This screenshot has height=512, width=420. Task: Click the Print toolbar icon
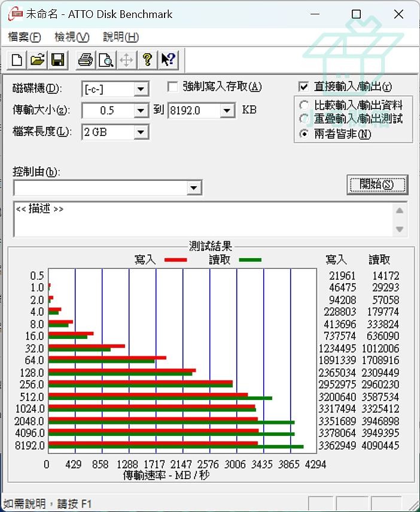(x=86, y=60)
